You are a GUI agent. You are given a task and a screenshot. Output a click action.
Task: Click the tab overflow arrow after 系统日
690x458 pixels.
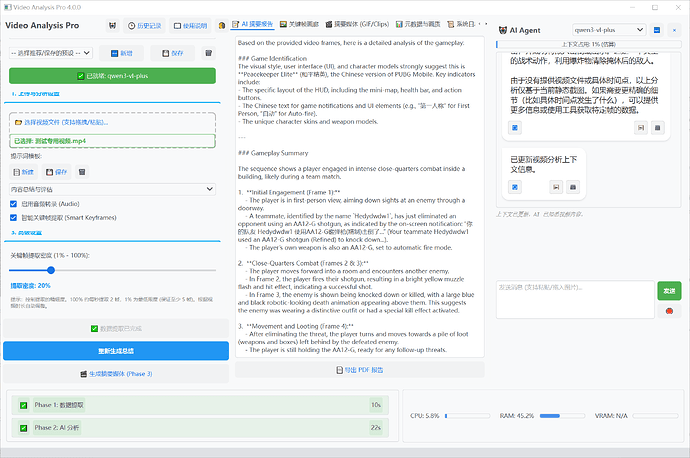pos(486,24)
